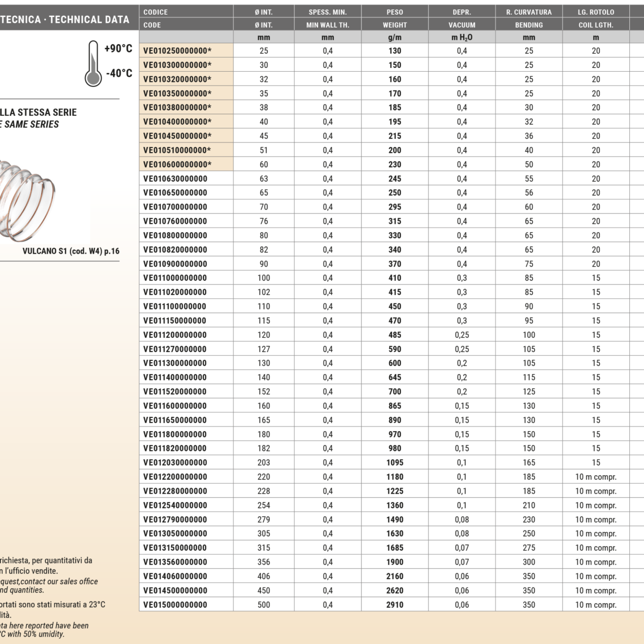644x644 pixels.
Task: Open the VULCANO S1 (cod. W4) p.16 reference
Action: point(71,251)
